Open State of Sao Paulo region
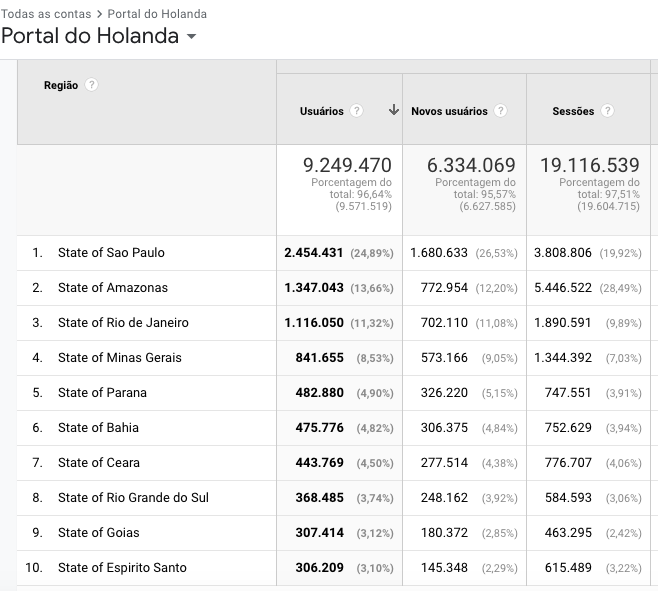Image resolution: width=658 pixels, height=591 pixels. (111, 253)
